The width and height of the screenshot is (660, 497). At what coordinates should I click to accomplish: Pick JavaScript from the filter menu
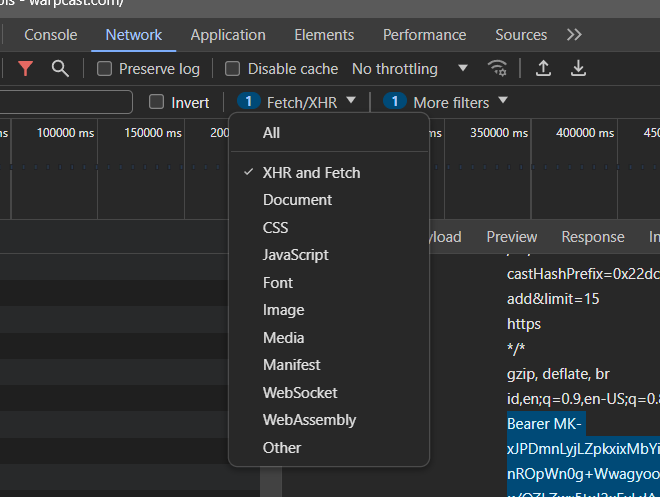pyautogui.click(x=329, y=255)
